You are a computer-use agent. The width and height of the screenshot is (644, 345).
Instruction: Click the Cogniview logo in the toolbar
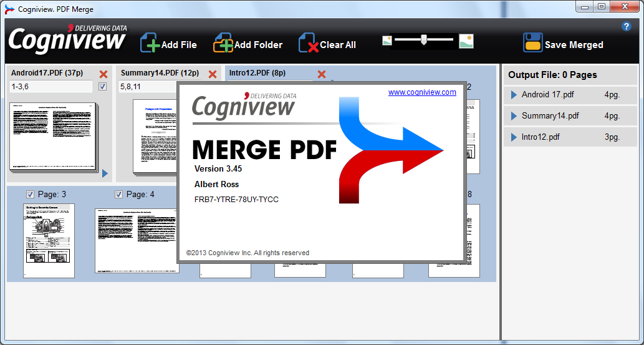tap(68, 39)
